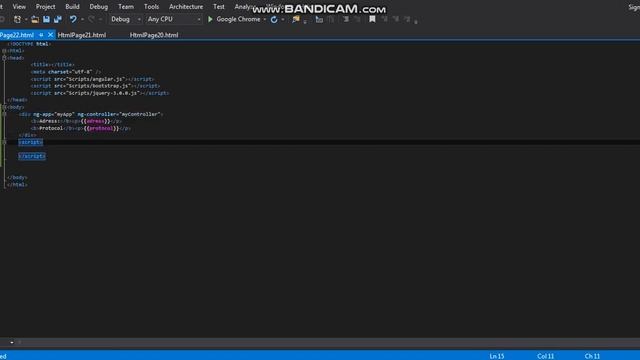Screen dimensions: 640x360
Task: Open the Architecture menu
Action: 186,7
